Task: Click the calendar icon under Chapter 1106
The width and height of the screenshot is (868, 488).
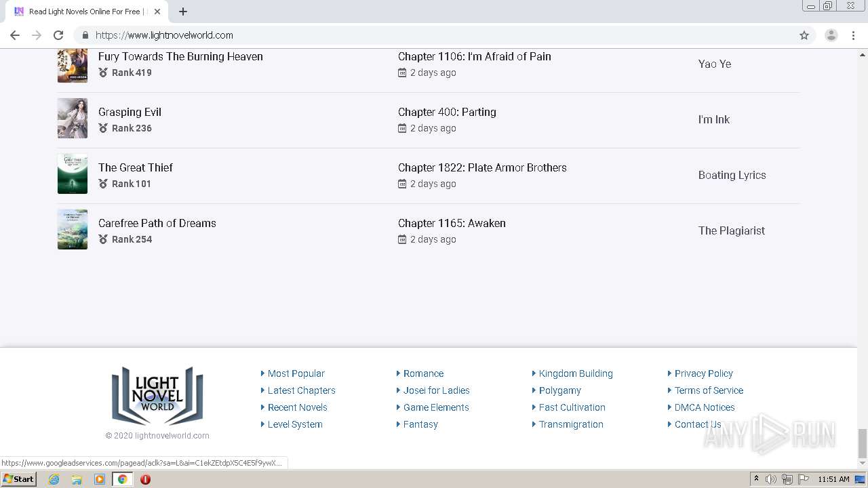Action: pyautogui.click(x=402, y=73)
